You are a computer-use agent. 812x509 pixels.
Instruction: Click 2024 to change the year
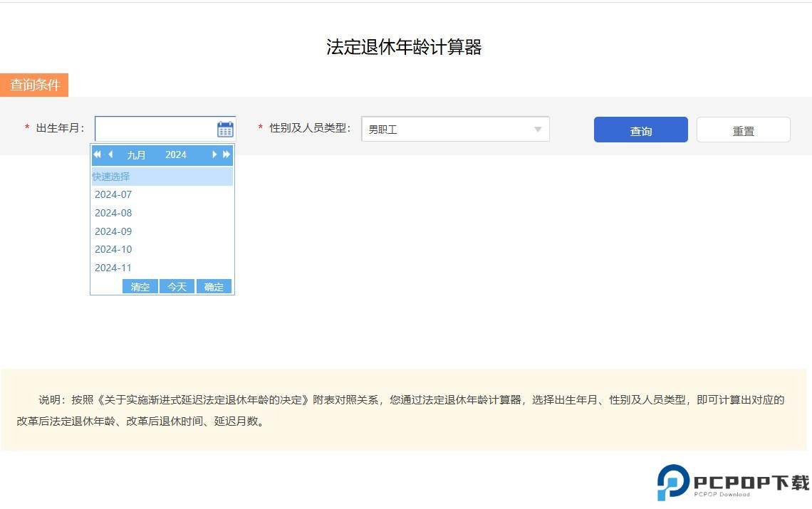[x=176, y=154]
